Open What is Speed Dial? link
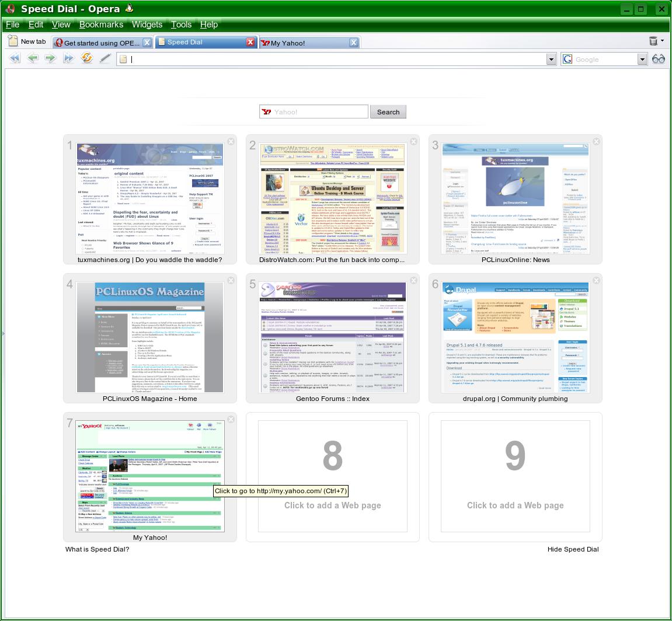The image size is (672, 621). [97, 549]
